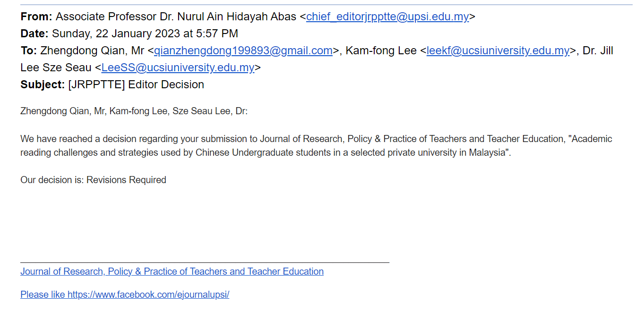The image size is (644, 311).
Task: Click the bold "From:" header label
Action: tap(36, 17)
